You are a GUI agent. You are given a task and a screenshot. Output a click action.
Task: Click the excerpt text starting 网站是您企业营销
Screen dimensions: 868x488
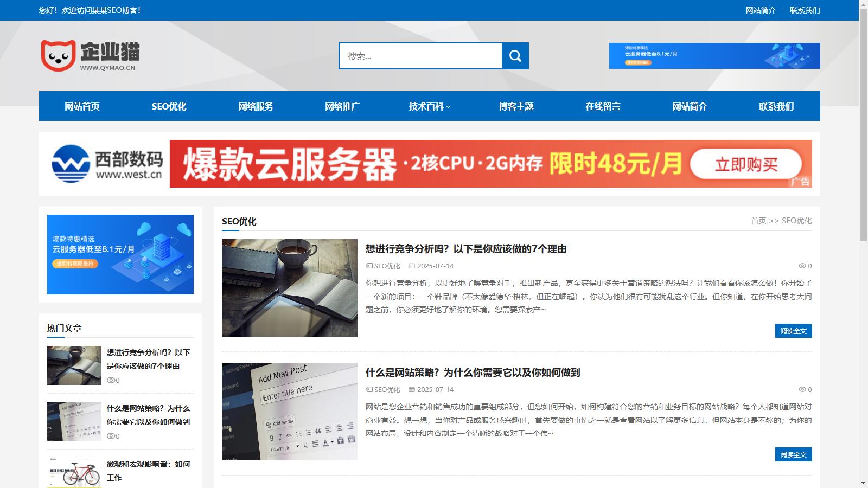(589, 420)
